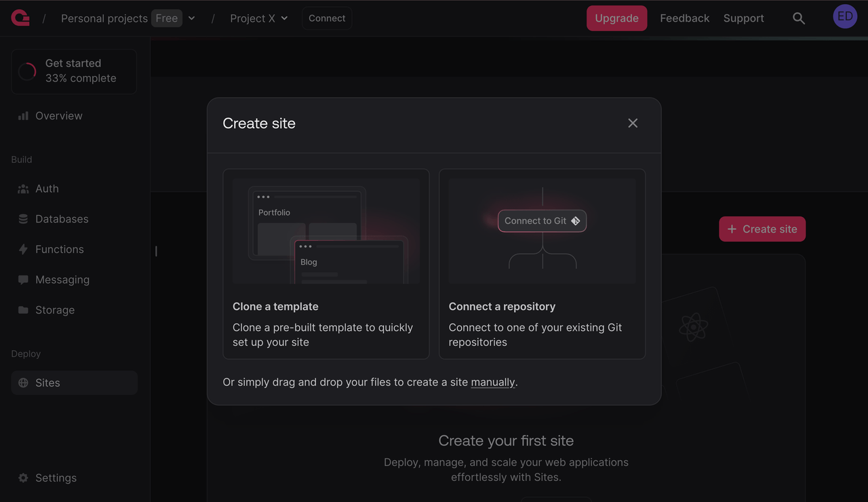
Task: Open the ED account avatar menu
Action: point(844,16)
